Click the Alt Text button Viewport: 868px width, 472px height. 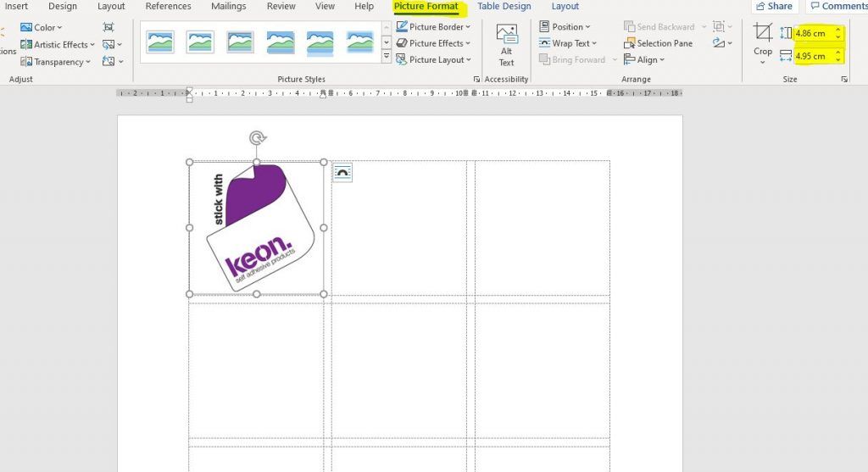507,46
